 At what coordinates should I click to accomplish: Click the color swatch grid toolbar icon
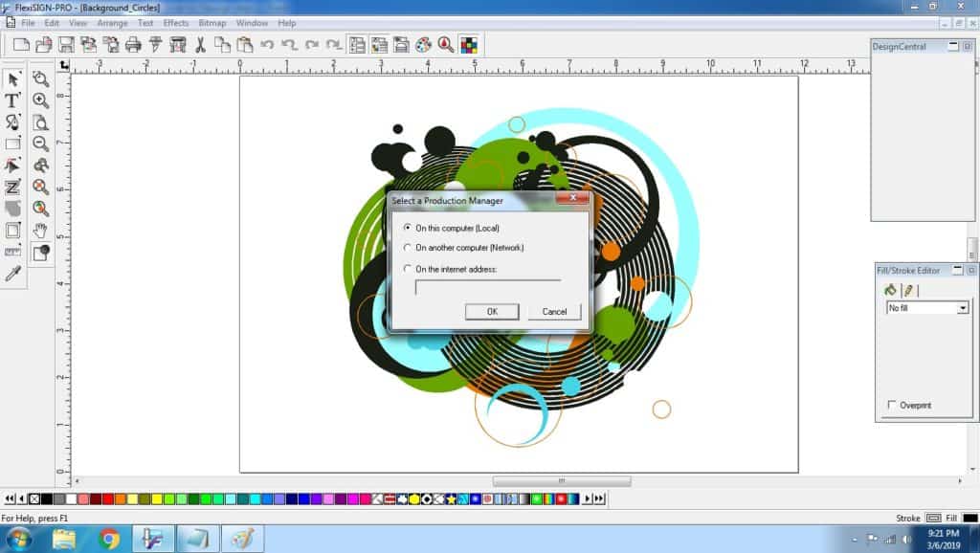(x=469, y=45)
